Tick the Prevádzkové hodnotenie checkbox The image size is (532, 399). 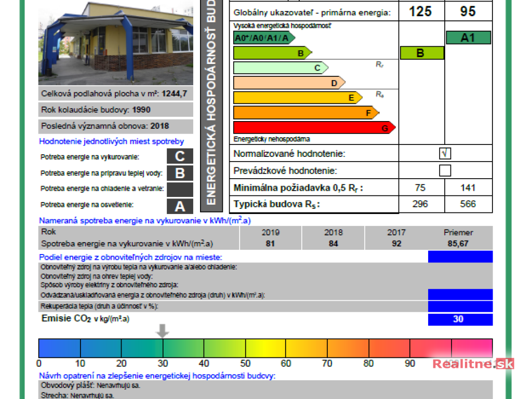point(445,170)
